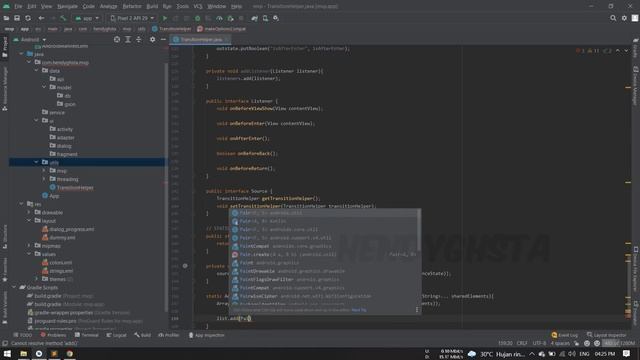Click the memory indicator in status bar
Screen dimensions: 640x360
point(619,343)
